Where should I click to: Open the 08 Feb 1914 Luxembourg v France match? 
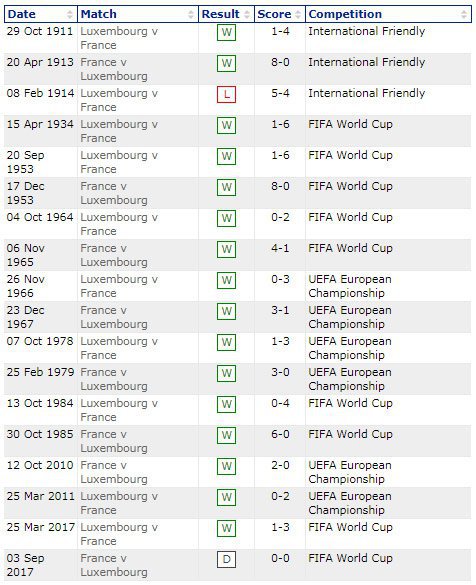click(119, 100)
